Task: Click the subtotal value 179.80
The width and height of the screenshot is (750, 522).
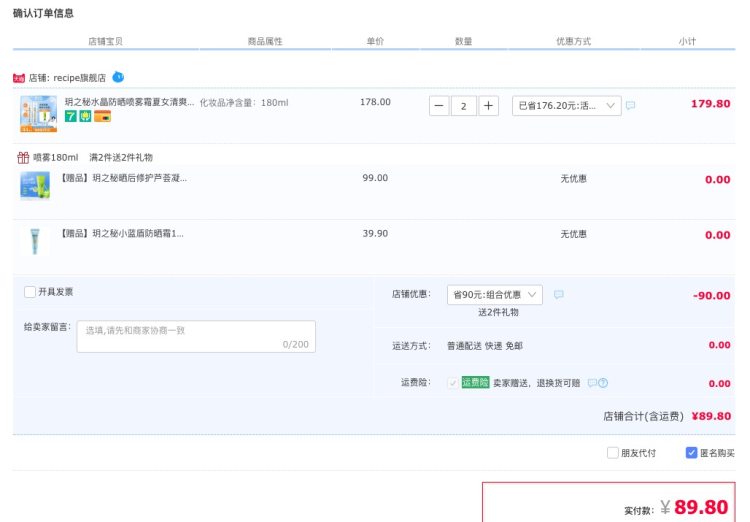Action: click(x=711, y=104)
